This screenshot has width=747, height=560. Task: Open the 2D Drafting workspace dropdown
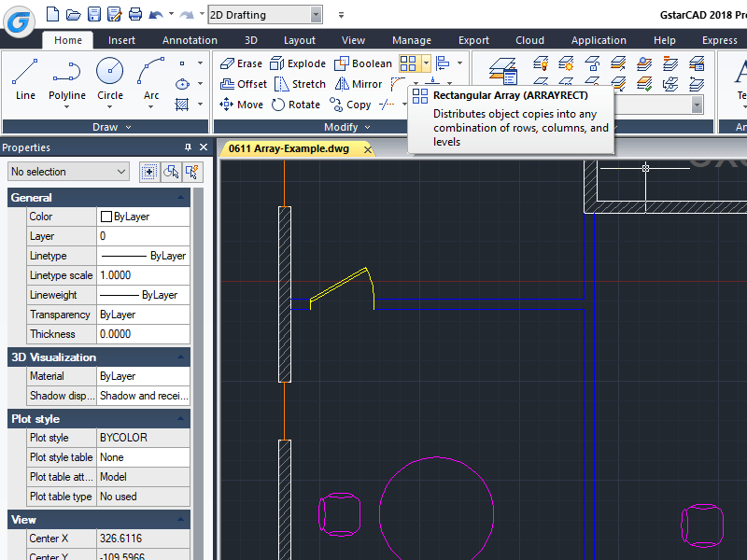tap(316, 15)
